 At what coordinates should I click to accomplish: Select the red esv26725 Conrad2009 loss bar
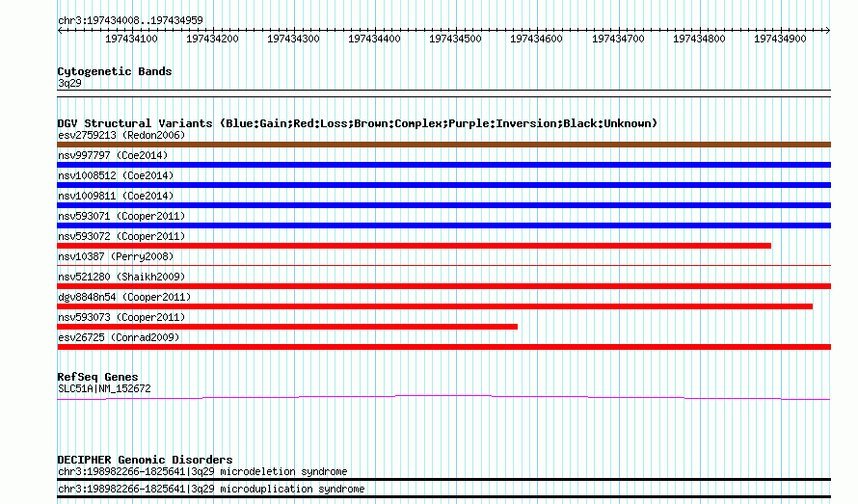click(443, 347)
